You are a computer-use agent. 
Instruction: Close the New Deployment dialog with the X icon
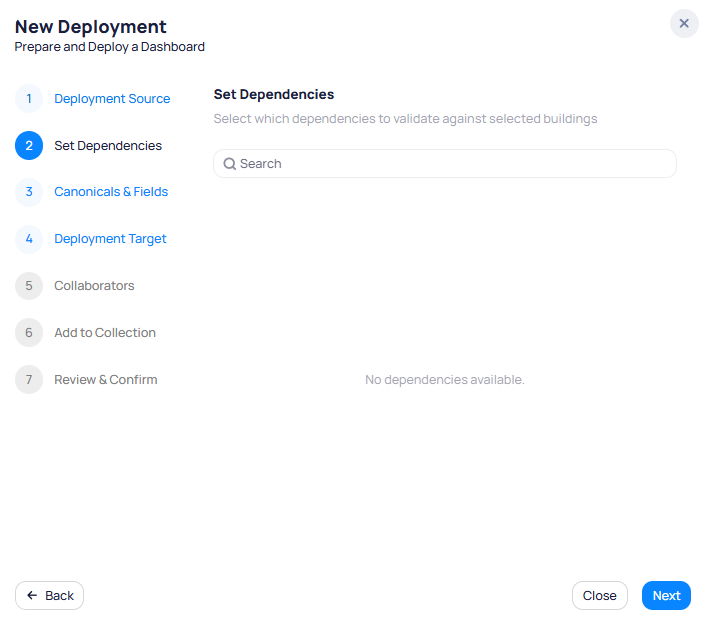(684, 24)
